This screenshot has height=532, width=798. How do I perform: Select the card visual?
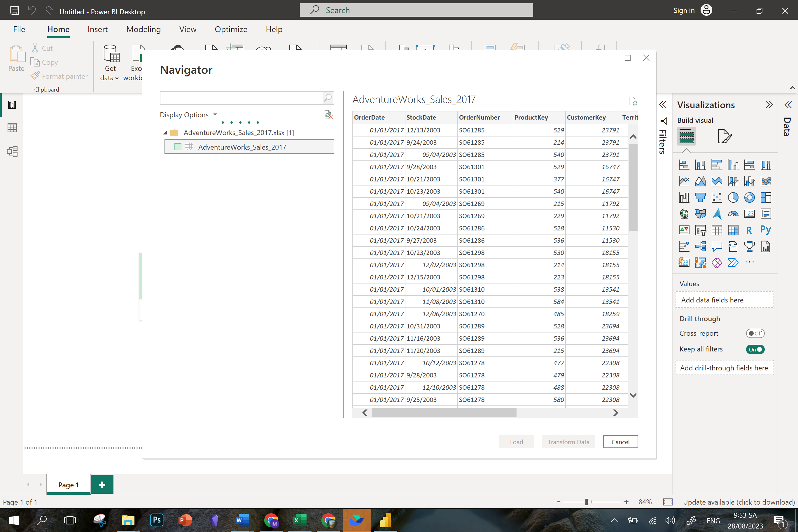click(x=749, y=214)
